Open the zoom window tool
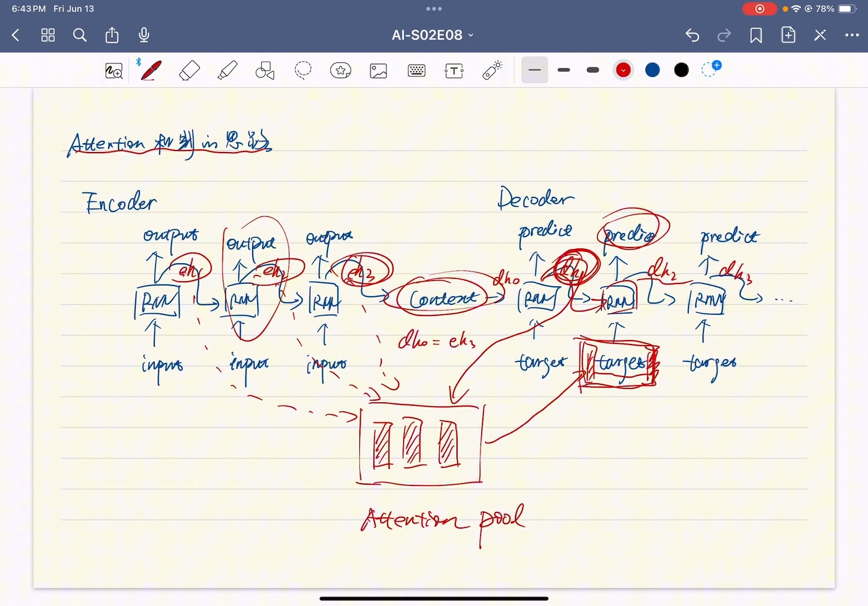The height and width of the screenshot is (606, 868). coord(114,71)
